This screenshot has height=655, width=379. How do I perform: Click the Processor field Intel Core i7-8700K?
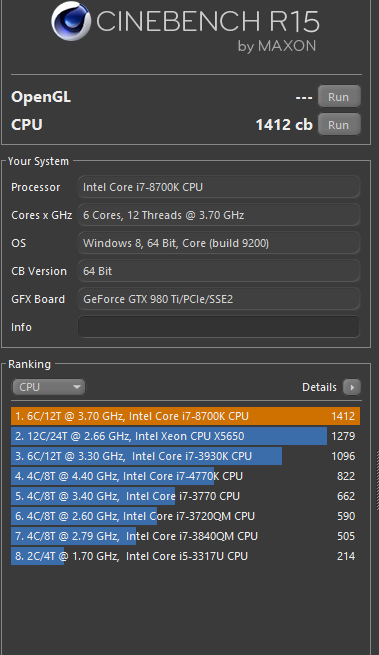point(219,187)
